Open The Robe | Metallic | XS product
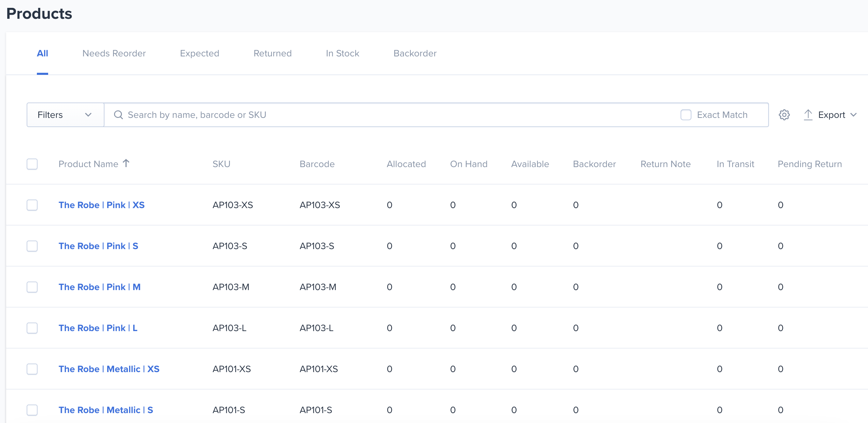 (x=109, y=369)
